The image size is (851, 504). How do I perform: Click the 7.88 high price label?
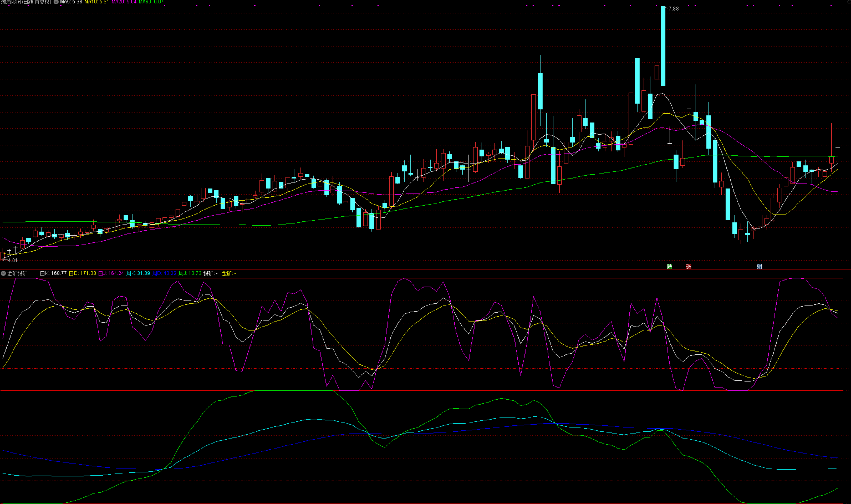tap(673, 9)
